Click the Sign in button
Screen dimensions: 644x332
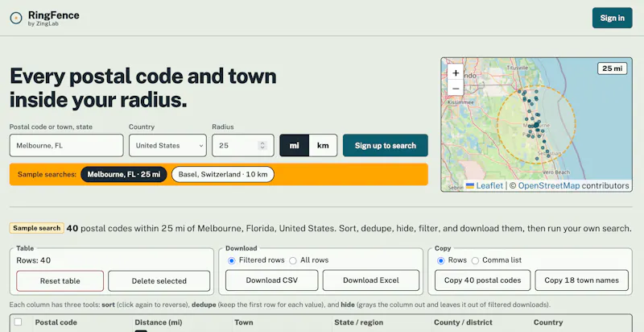click(612, 18)
